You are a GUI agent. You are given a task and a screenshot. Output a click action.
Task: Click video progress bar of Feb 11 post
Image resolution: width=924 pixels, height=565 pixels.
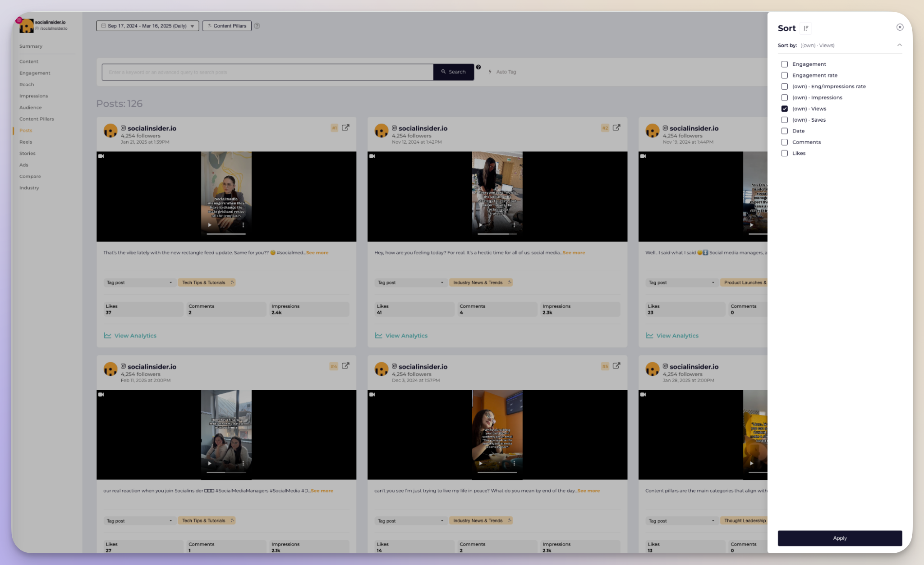(226, 472)
